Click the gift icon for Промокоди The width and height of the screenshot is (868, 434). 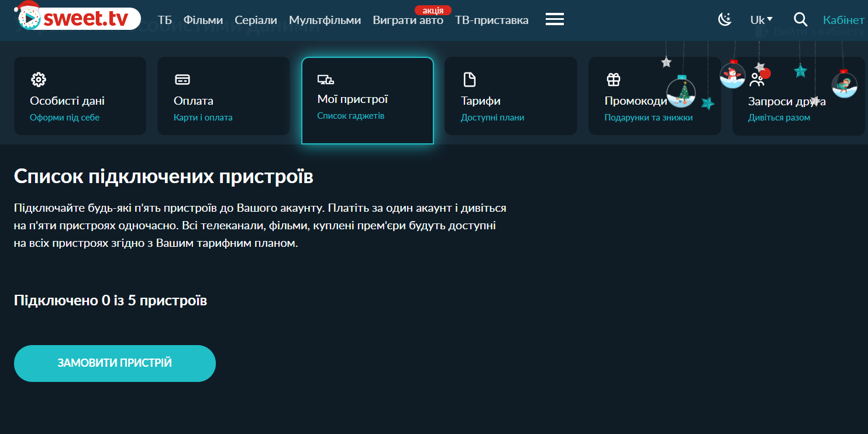pos(613,80)
